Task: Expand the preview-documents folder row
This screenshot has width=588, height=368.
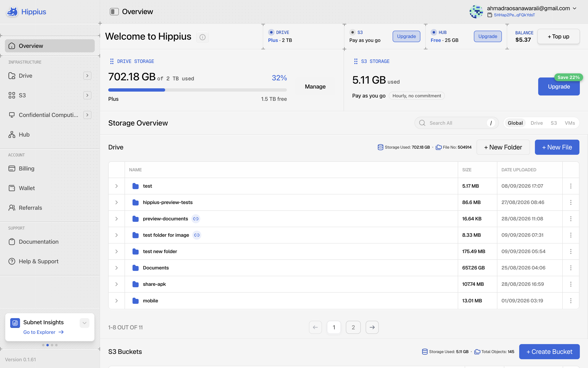Action: tap(117, 219)
